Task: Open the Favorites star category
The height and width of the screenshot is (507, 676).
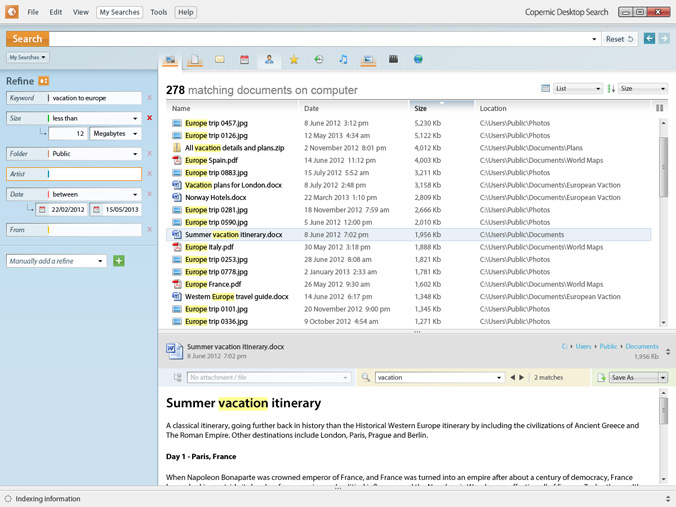Action: (294, 60)
